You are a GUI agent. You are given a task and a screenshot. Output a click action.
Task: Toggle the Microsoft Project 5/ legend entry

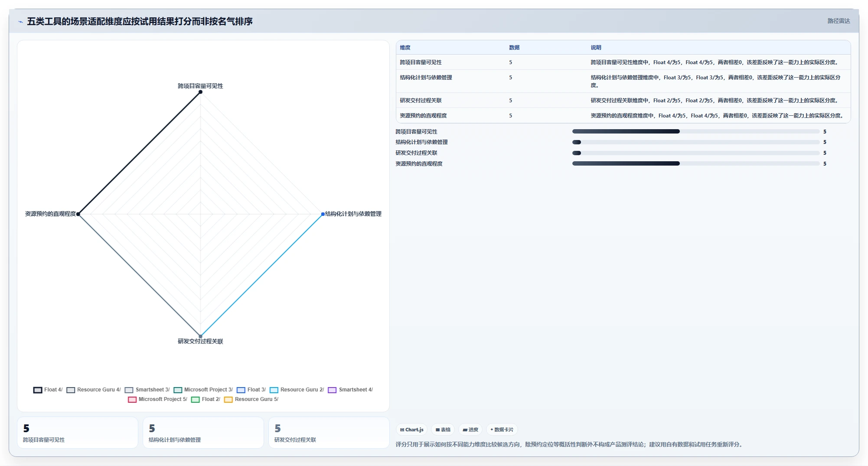point(157,399)
